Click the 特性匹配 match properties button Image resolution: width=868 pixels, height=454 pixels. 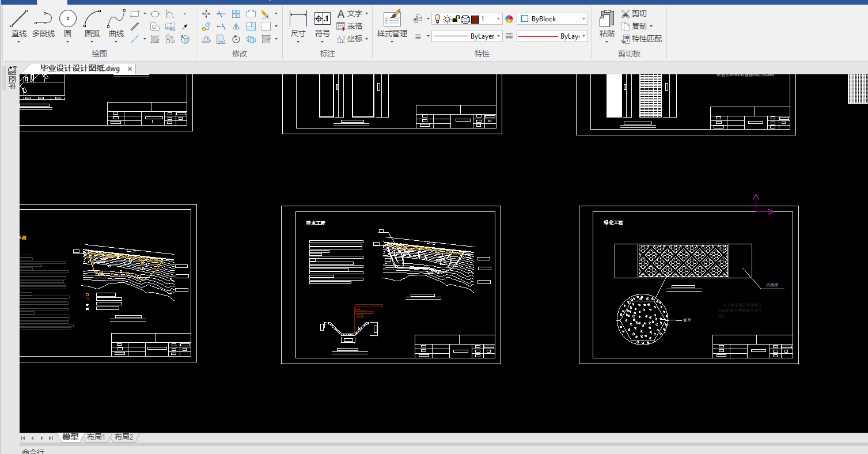point(642,39)
